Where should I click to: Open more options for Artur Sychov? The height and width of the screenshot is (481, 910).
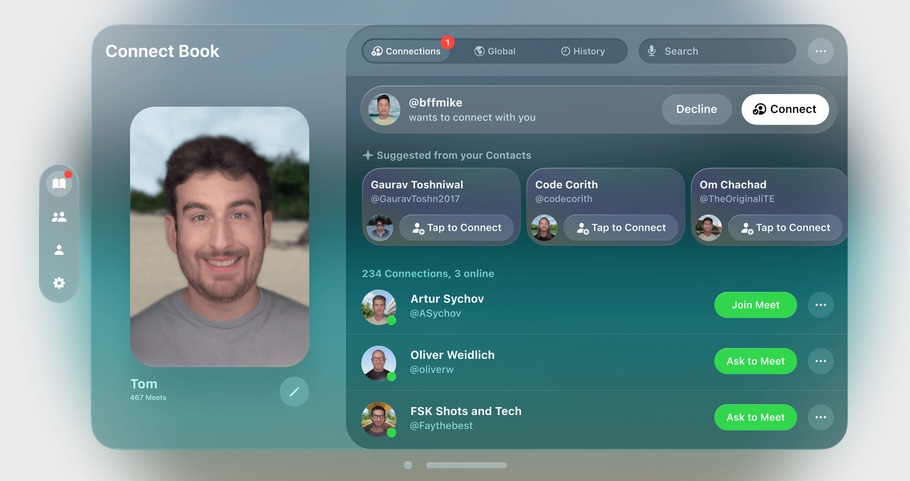coord(820,305)
